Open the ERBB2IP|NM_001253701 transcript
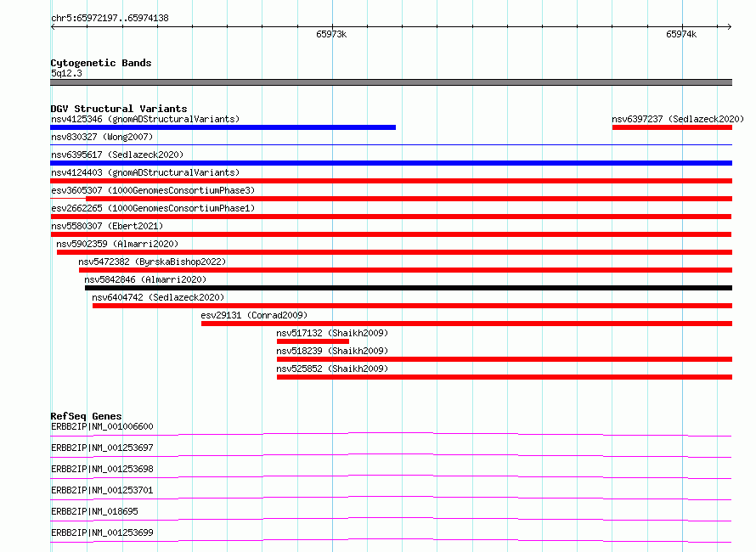Viewport: 756px width, 552px height. [x=102, y=490]
